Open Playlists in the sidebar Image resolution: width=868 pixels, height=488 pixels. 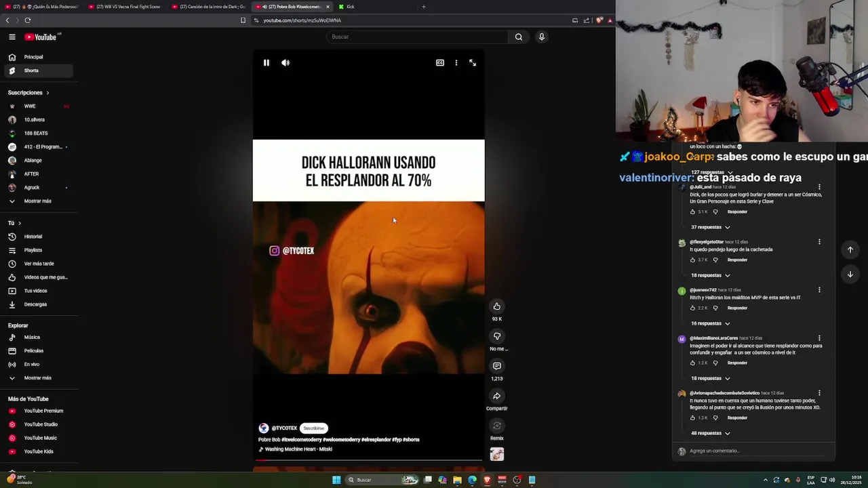38,250
